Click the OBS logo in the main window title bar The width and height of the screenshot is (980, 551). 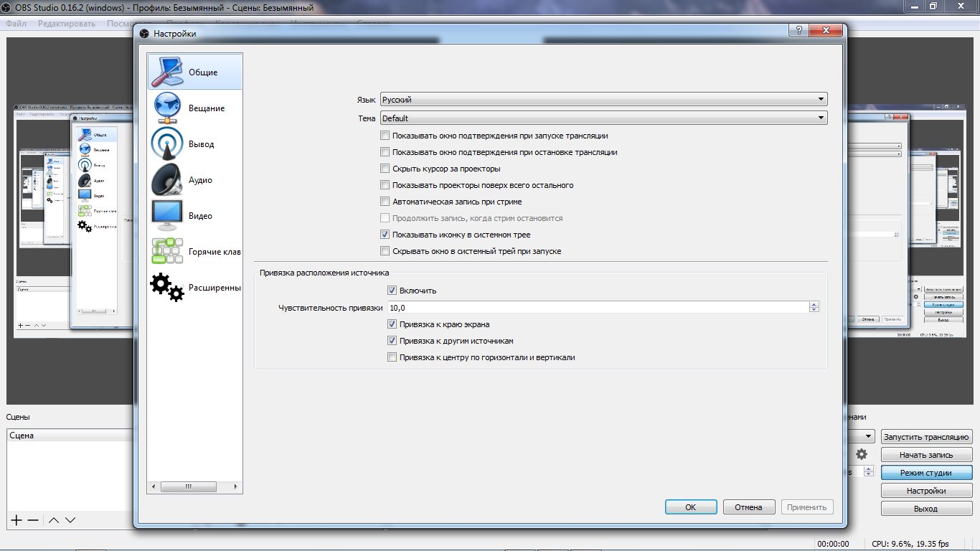click(x=7, y=7)
